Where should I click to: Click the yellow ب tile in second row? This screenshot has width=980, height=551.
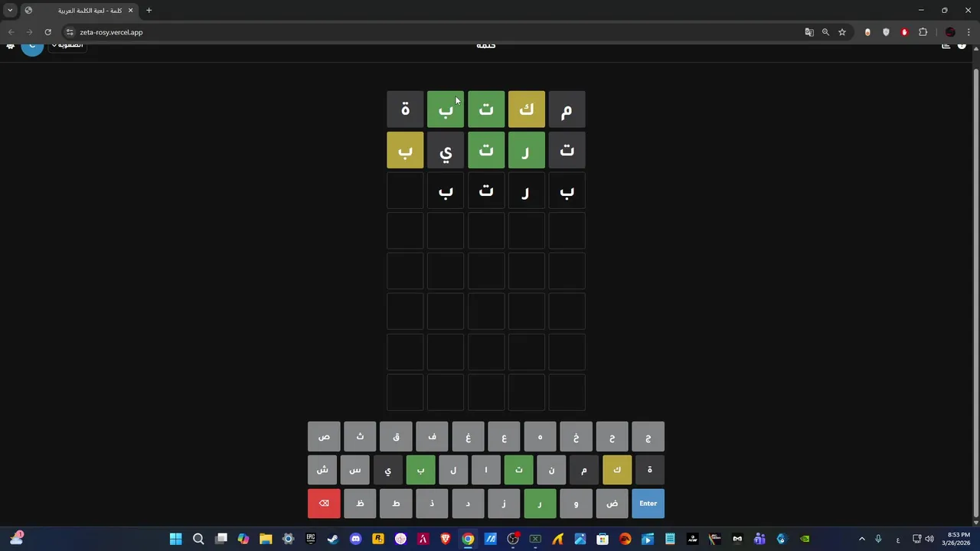[x=405, y=150]
